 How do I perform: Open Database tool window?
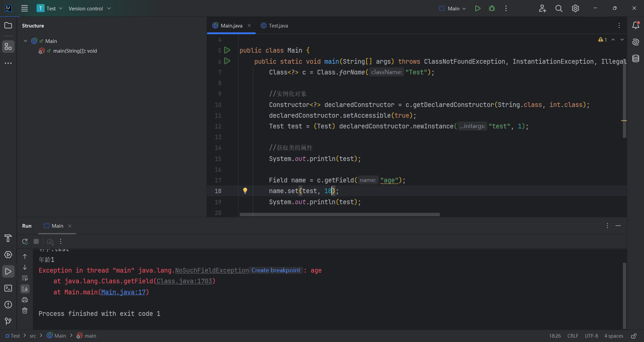click(636, 59)
